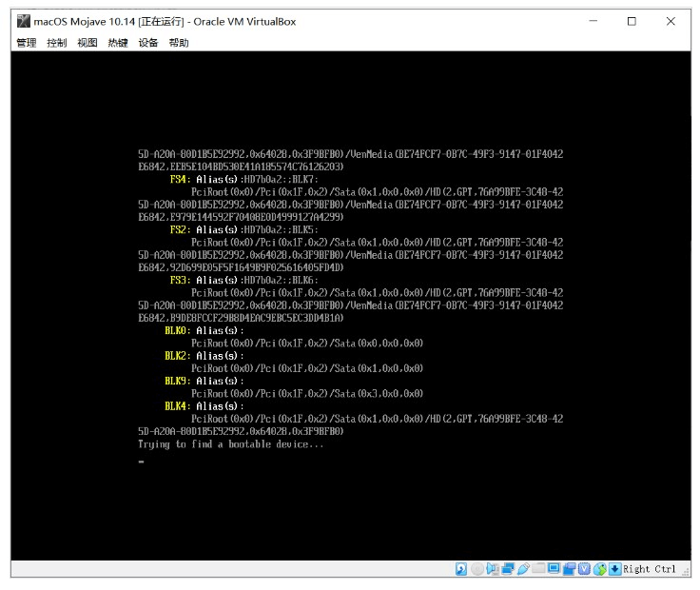
Task: Expand the 热键 menu
Action: (118, 43)
